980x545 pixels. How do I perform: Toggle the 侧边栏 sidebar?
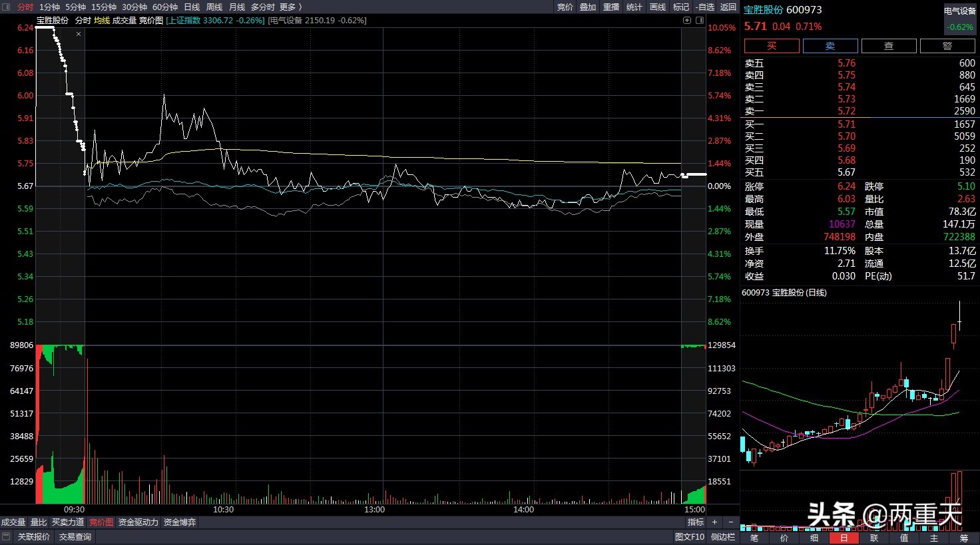click(x=723, y=537)
